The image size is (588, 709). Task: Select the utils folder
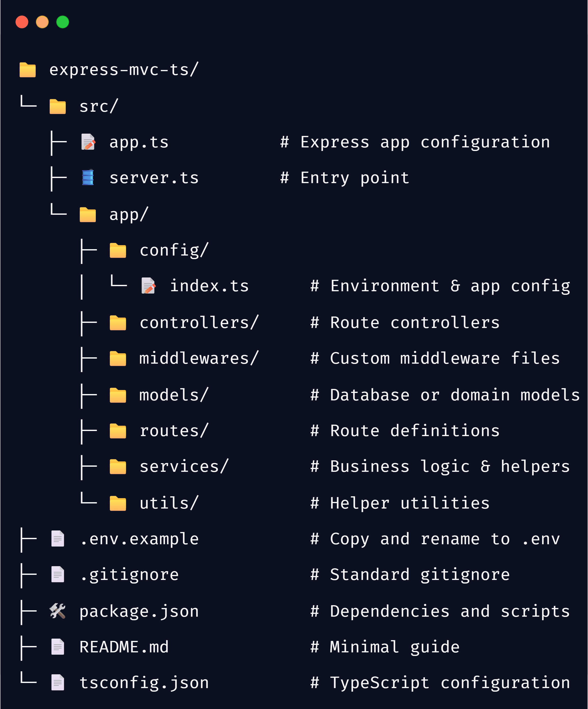click(x=117, y=502)
